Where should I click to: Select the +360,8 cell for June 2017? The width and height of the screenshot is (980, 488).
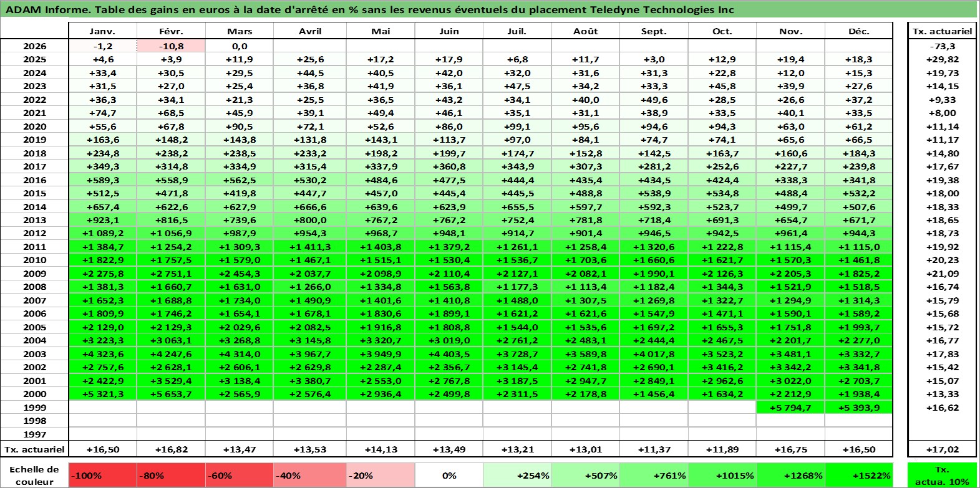(449, 166)
